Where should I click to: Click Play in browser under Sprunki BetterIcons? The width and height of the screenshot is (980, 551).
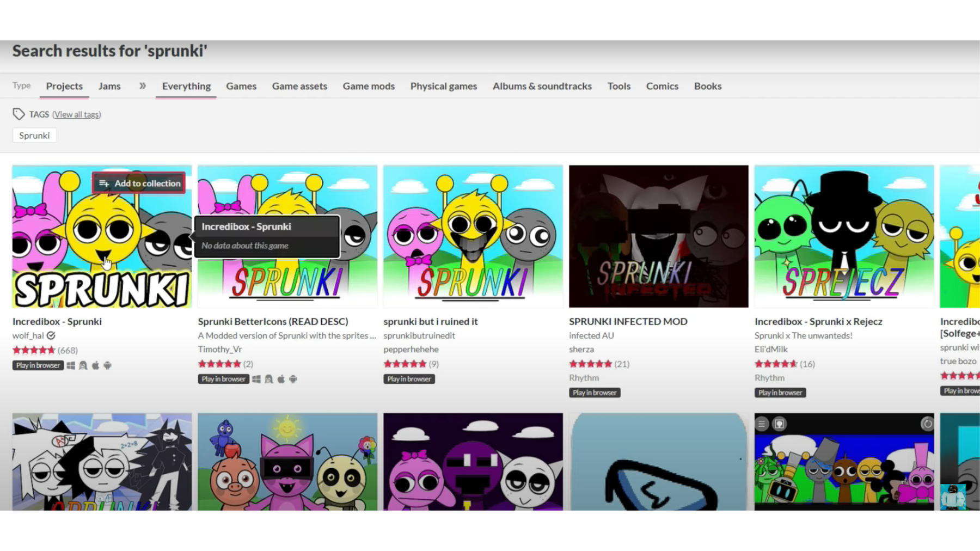click(224, 379)
